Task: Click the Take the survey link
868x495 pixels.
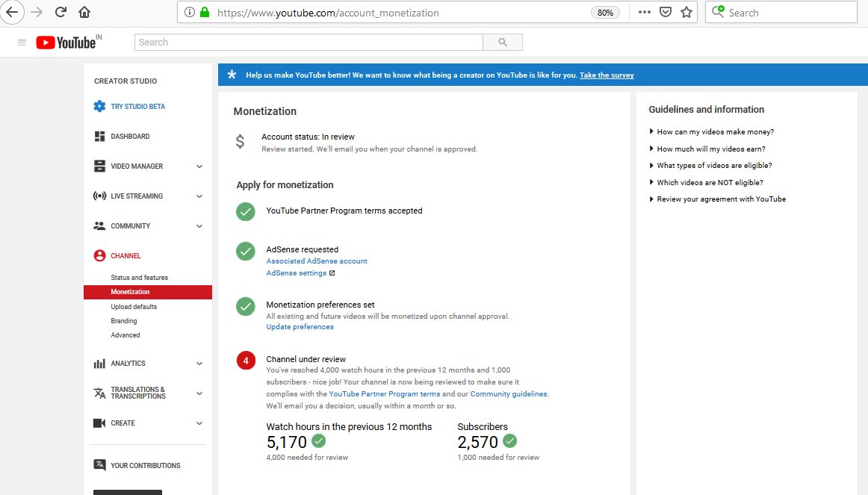Action: click(606, 75)
